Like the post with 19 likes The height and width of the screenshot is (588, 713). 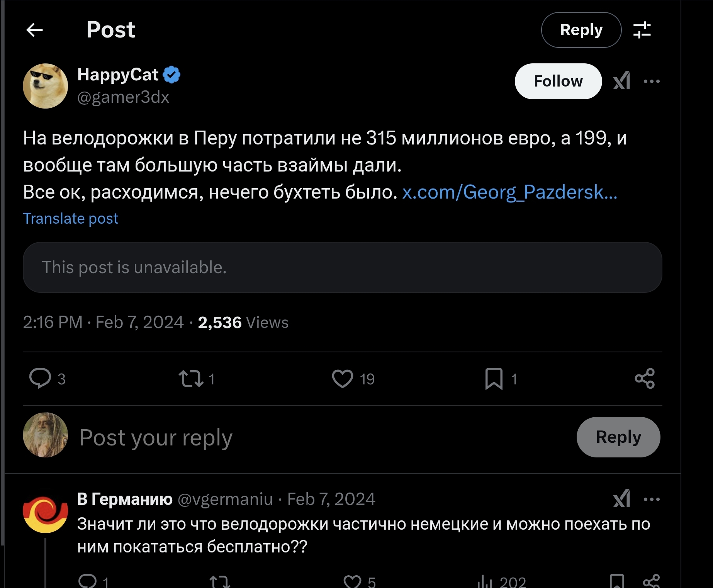point(342,379)
